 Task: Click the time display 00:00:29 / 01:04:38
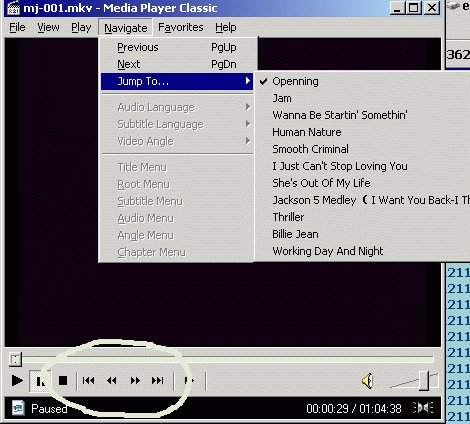[x=354, y=408]
